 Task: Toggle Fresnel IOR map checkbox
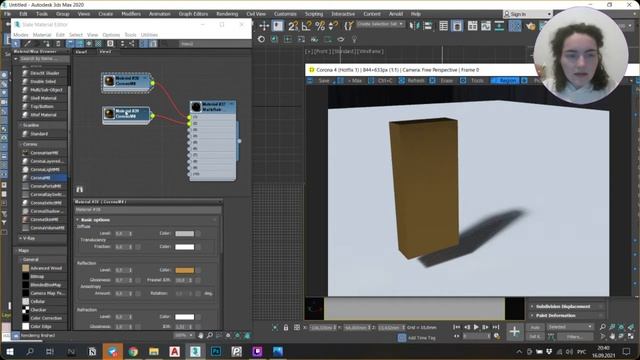[198, 280]
